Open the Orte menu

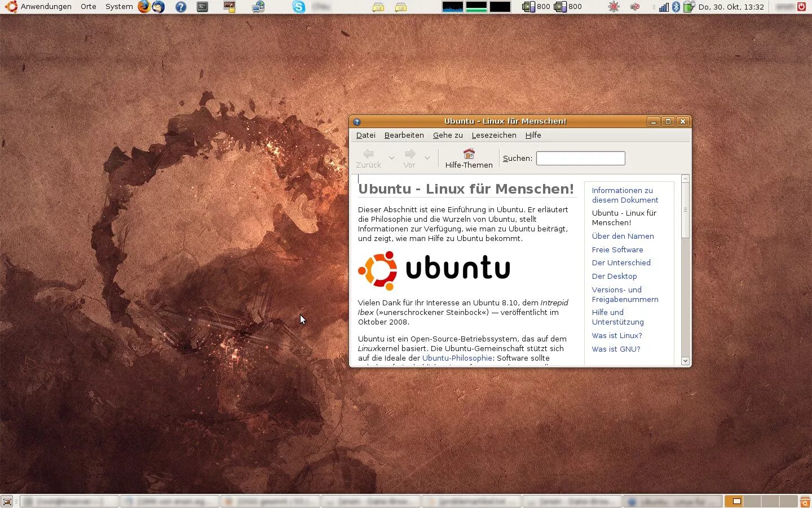(x=89, y=7)
